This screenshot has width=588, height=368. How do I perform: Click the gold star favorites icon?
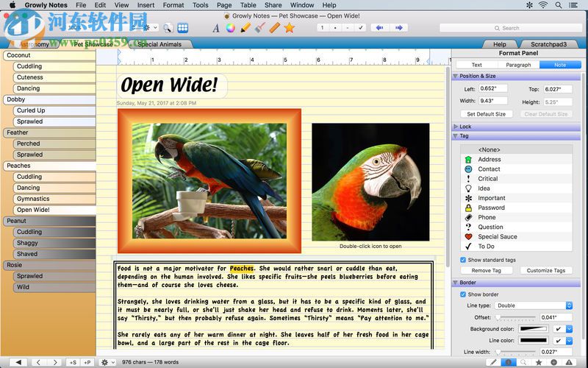coord(289,28)
